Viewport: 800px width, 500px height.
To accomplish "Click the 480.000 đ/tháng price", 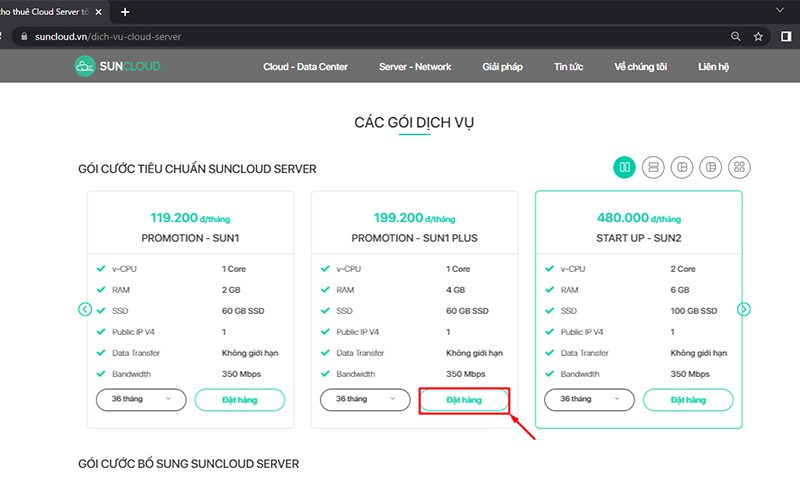I will [639, 218].
